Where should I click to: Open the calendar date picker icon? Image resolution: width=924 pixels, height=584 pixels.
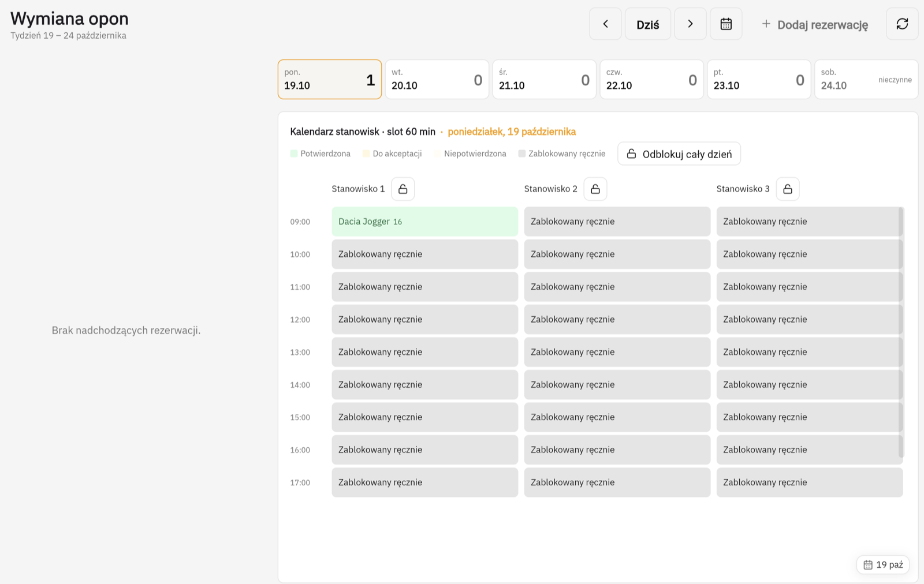tap(726, 24)
